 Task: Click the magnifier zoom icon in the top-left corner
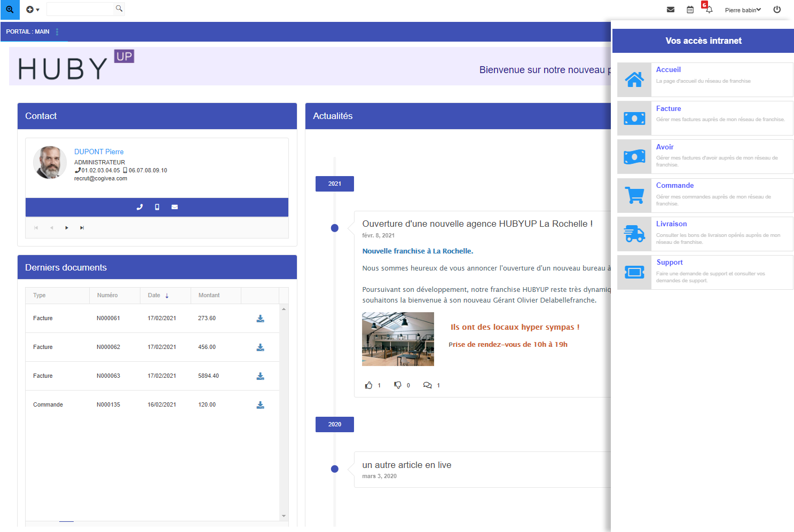coord(10,10)
